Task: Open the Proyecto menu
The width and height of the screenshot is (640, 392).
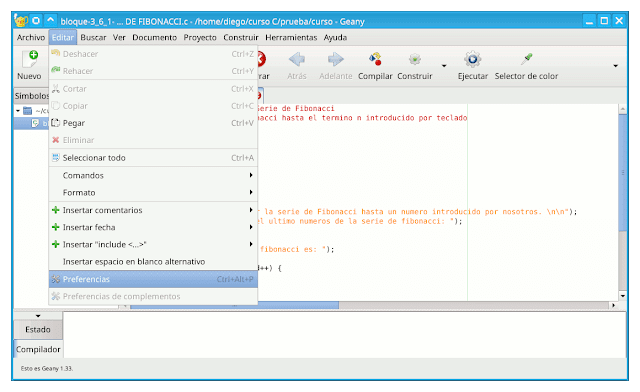Action: click(x=200, y=38)
